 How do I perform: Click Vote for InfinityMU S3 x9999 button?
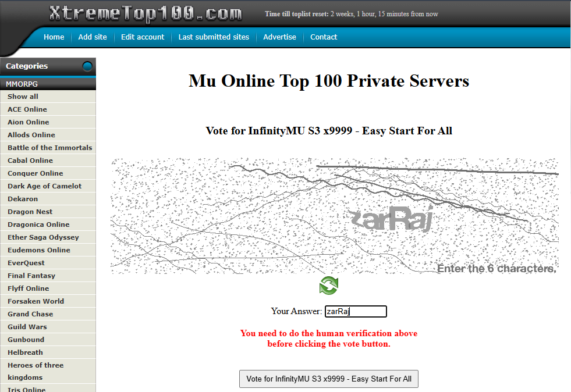[x=329, y=379]
